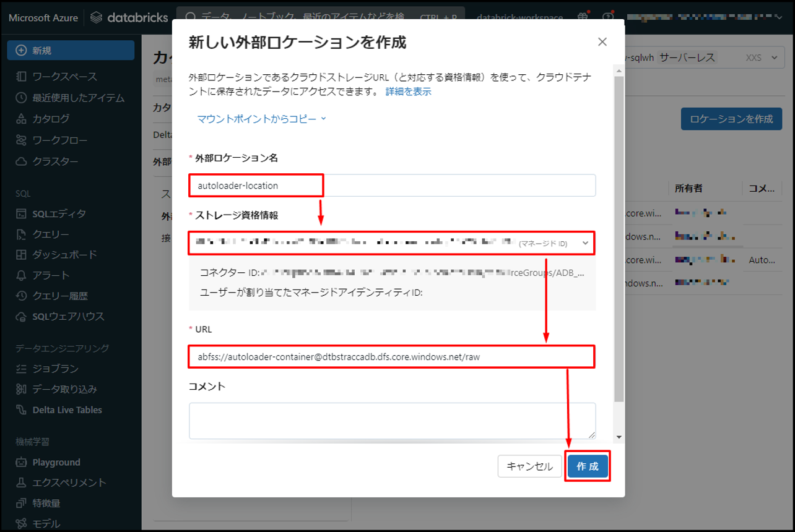Click the scrollbar up arrow in the dialog
This screenshot has height=532, width=795.
619,72
